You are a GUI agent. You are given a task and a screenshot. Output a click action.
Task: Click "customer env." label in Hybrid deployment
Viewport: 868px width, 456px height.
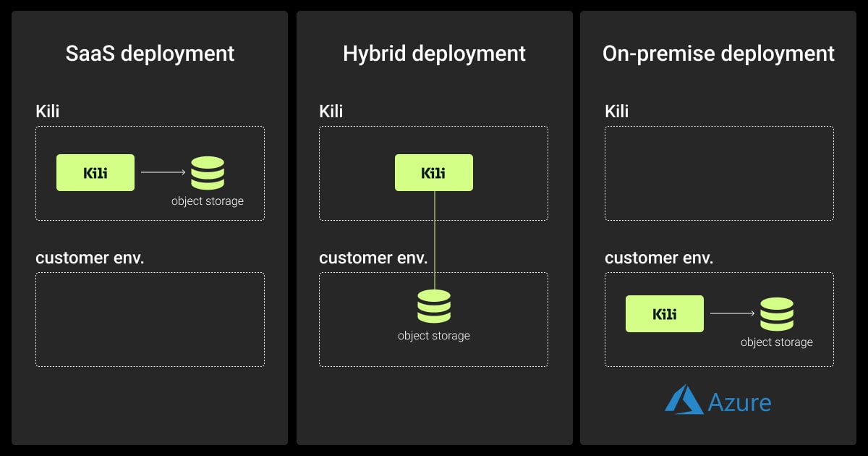click(373, 258)
